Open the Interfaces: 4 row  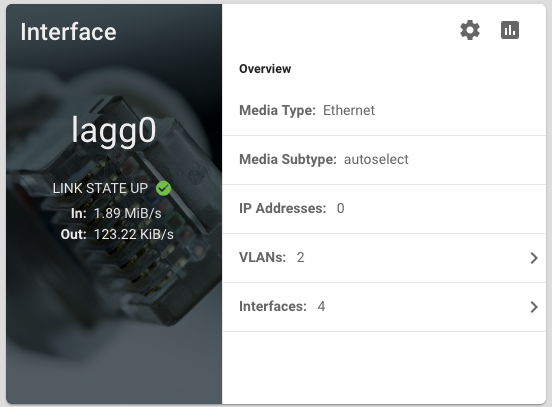pyautogui.click(x=384, y=307)
